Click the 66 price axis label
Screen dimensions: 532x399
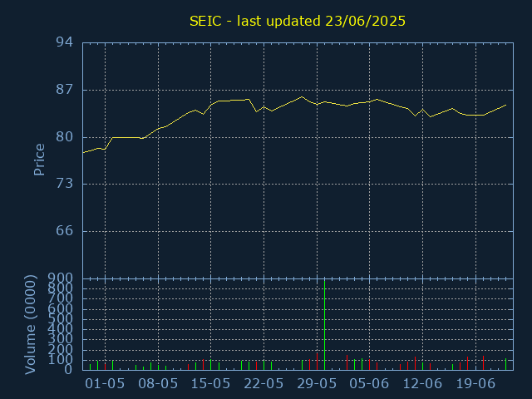(x=65, y=231)
